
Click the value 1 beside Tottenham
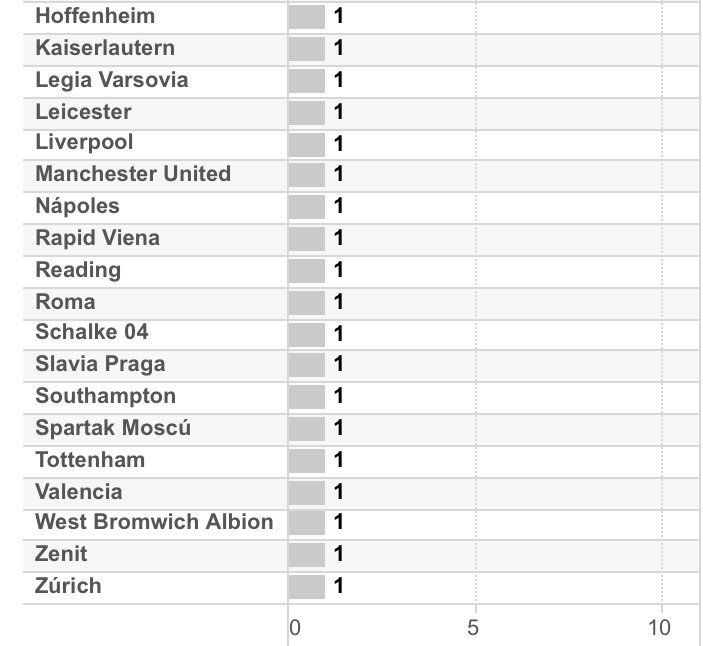339,460
